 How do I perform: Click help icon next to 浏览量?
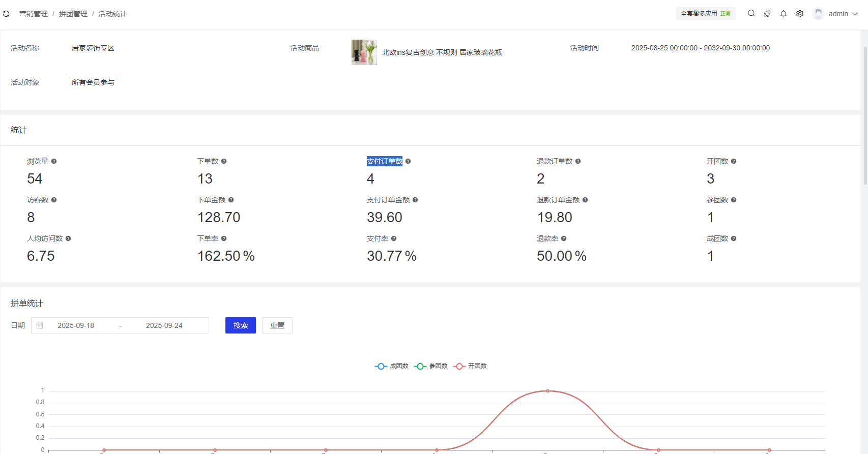click(54, 161)
